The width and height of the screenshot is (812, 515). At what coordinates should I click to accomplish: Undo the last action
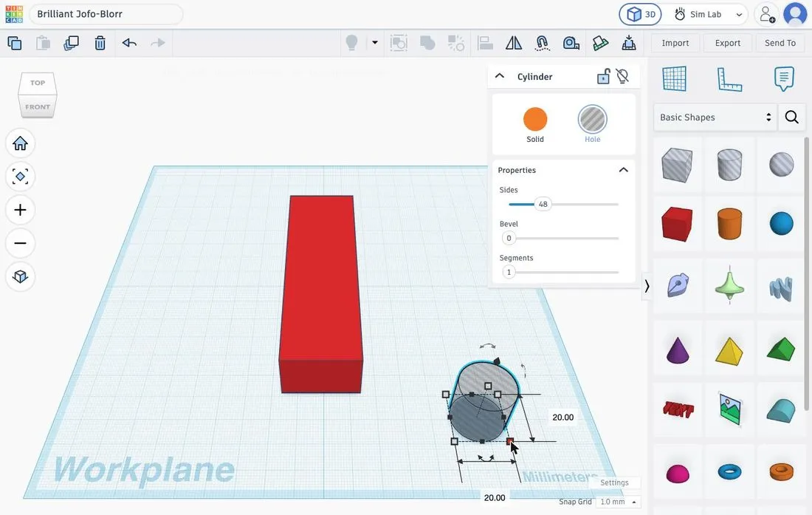click(129, 43)
